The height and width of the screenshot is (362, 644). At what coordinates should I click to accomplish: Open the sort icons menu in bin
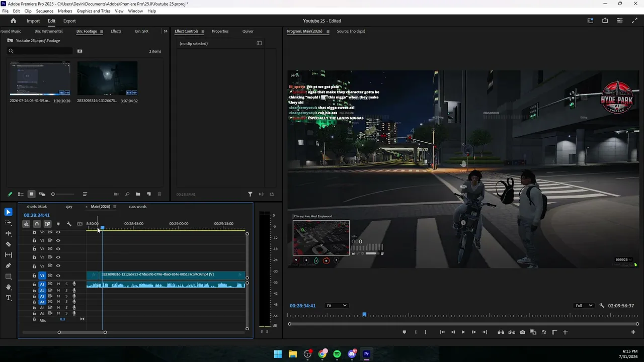[85, 194]
